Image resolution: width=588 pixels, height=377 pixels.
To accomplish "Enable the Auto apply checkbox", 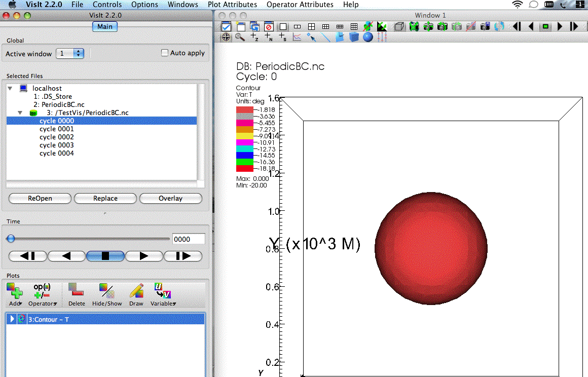I will tap(164, 53).
